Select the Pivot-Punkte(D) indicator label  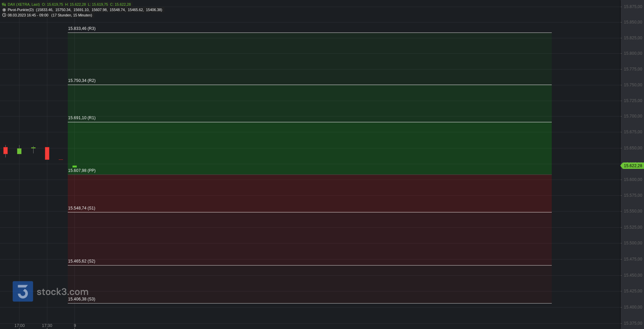21,10
